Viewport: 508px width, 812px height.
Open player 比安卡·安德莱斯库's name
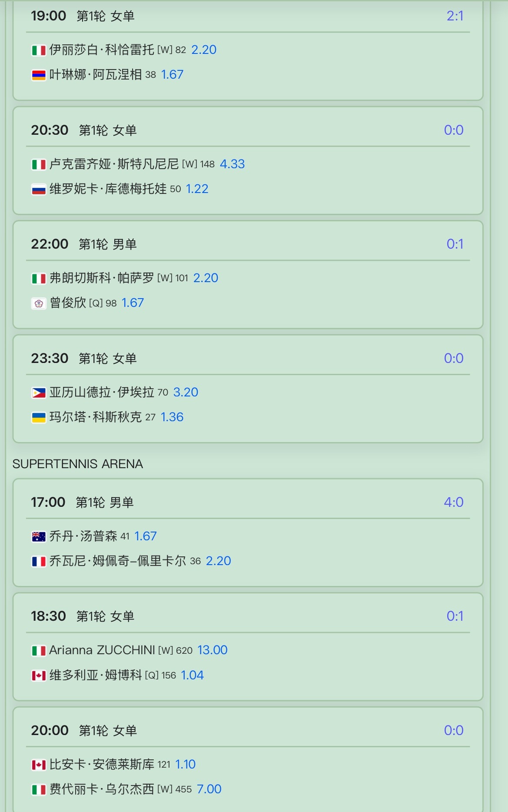pos(102,764)
